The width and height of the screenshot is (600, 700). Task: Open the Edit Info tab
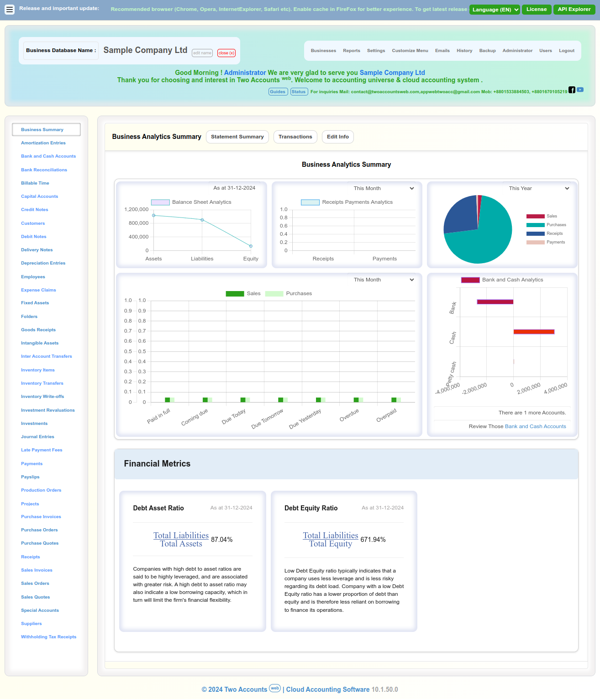(x=337, y=137)
